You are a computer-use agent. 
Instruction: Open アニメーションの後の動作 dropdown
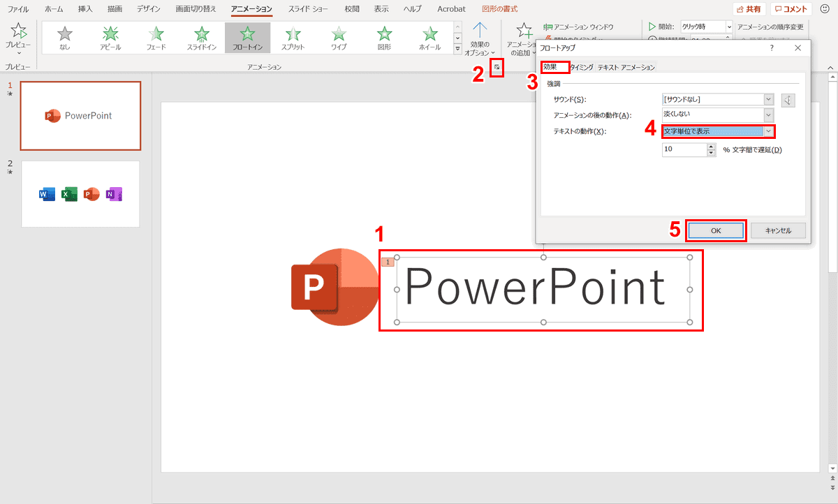(769, 115)
